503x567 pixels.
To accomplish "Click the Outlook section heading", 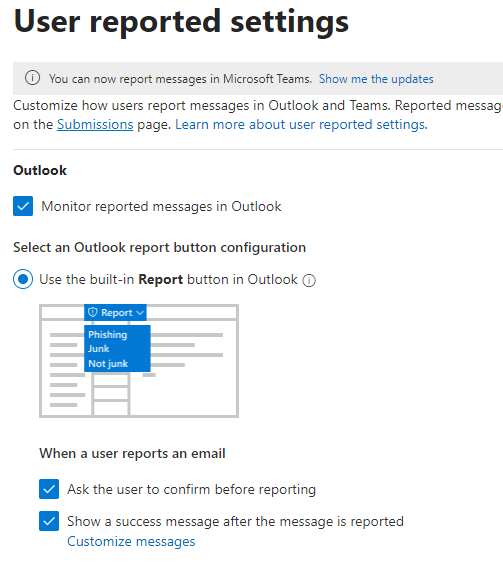I will [40, 170].
